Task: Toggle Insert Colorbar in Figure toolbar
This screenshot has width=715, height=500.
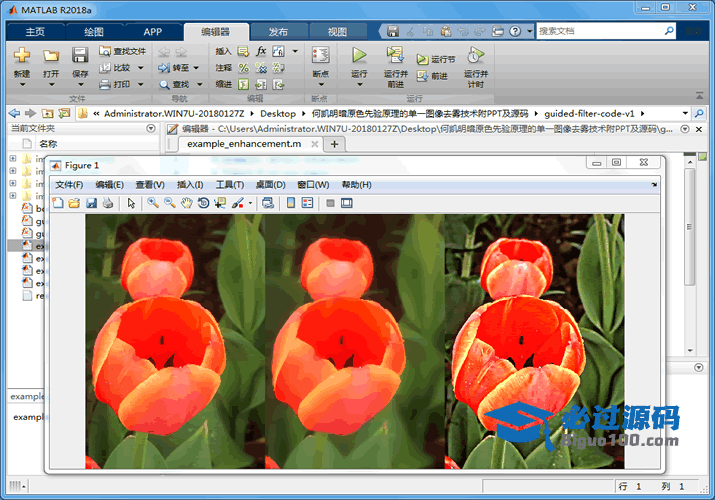Action: click(x=290, y=203)
